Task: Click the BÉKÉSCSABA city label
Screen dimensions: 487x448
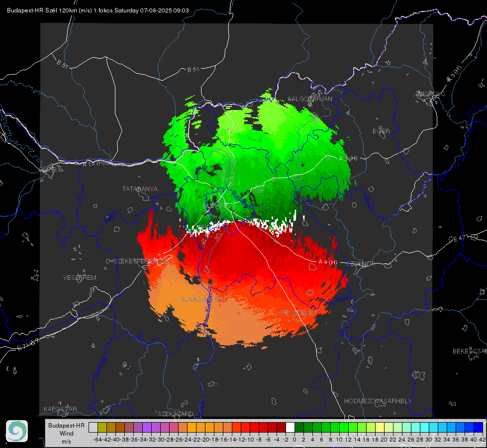Action: pyautogui.click(x=470, y=351)
